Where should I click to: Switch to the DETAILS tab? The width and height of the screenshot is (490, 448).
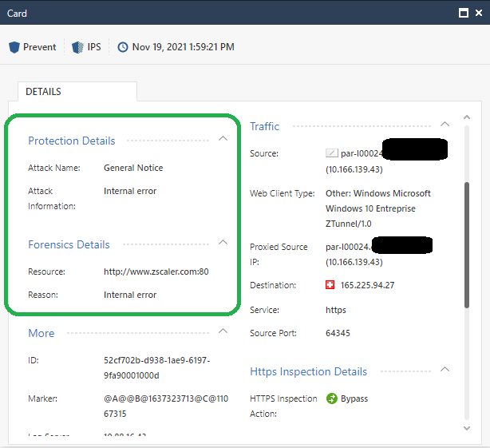(x=43, y=92)
